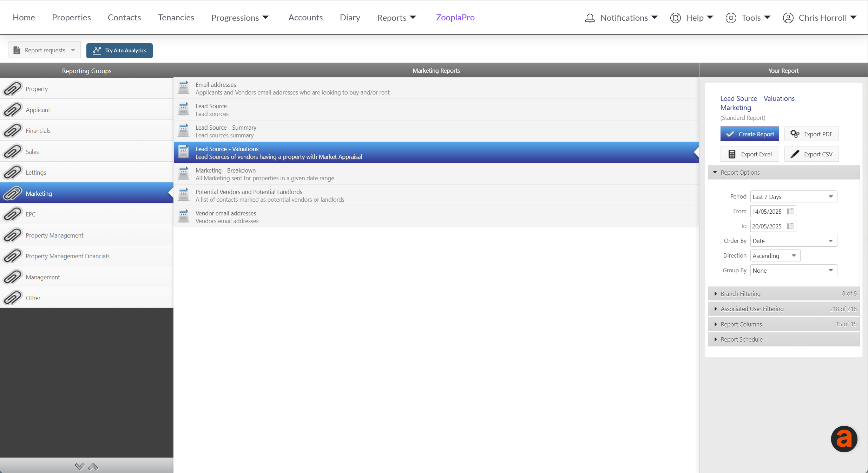The height and width of the screenshot is (473, 868).
Task: Open the Progressions menu
Action: click(240, 18)
